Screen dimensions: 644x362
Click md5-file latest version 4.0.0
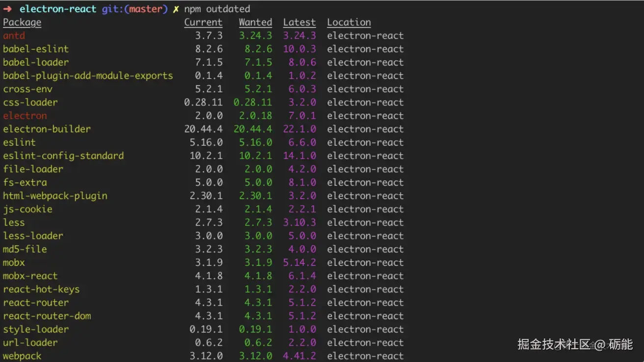302,249
